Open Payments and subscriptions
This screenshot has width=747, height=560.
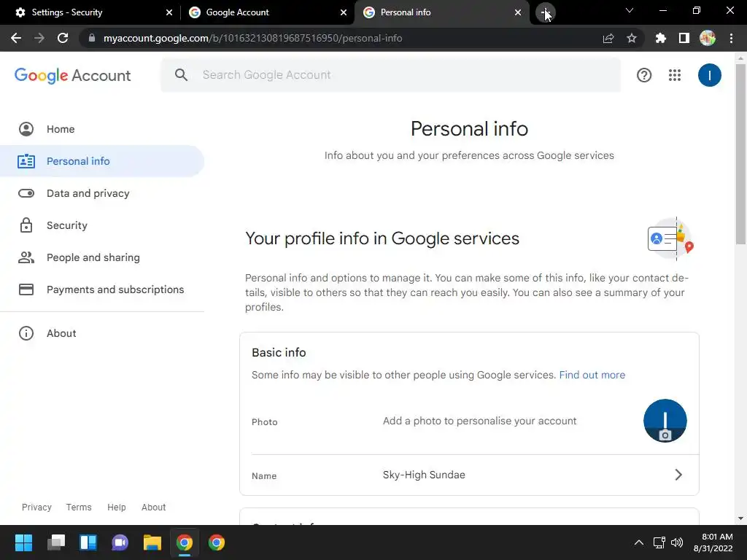(x=102, y=289)
